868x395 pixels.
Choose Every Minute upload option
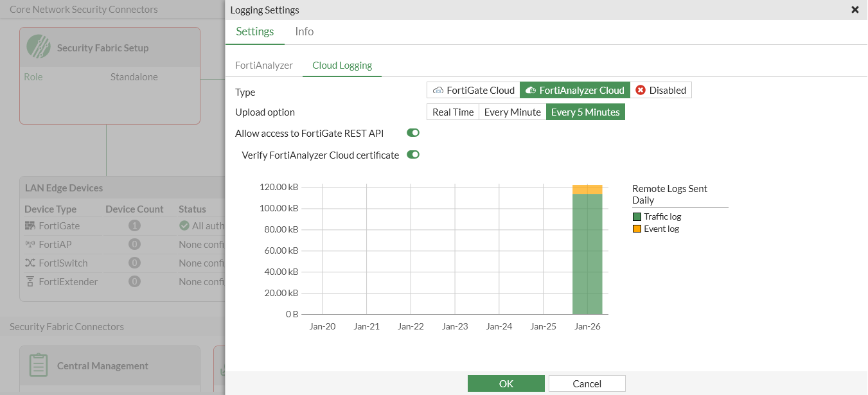coord(512,112)
